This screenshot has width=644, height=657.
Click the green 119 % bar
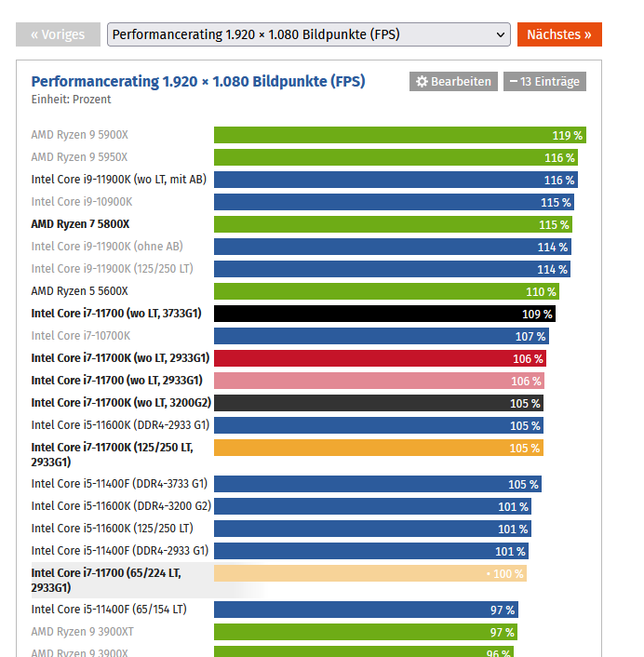(400, 135)
